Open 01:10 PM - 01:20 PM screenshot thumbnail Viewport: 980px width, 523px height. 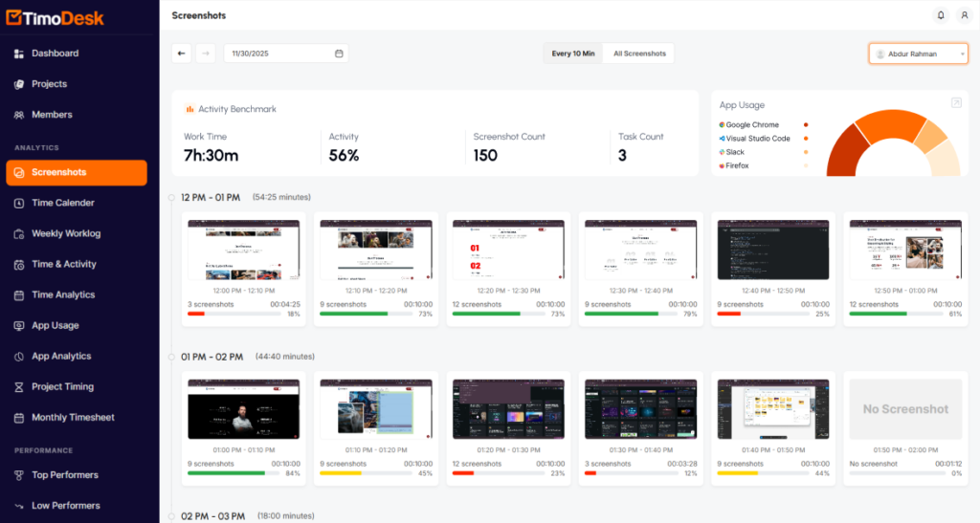click(376, 409)
